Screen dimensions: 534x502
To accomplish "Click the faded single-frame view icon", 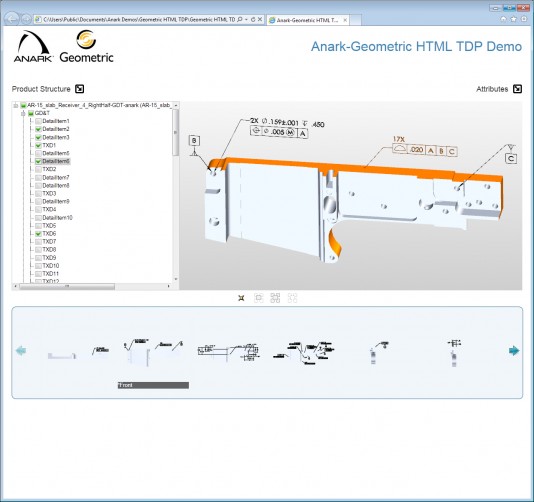I will (259, 298).
